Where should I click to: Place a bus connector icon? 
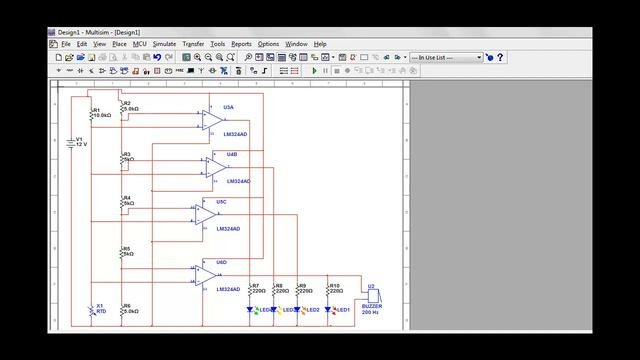[x=264, y=71]
